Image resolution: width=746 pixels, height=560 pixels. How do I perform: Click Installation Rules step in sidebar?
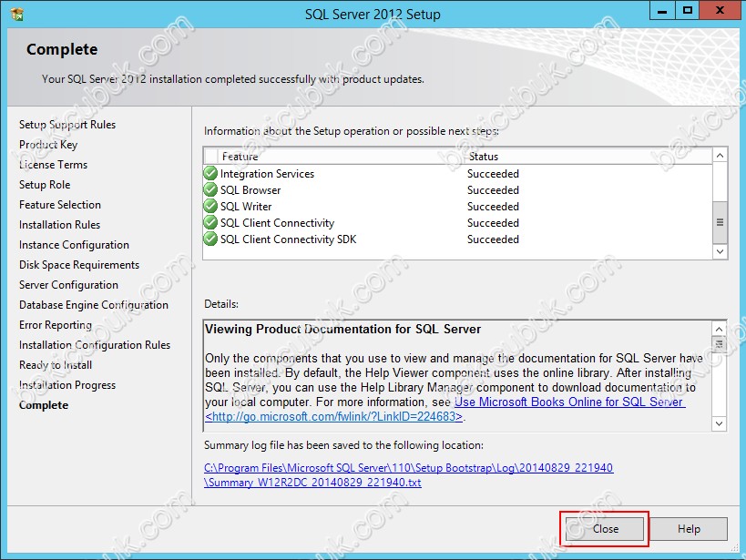tap(59, 225)
